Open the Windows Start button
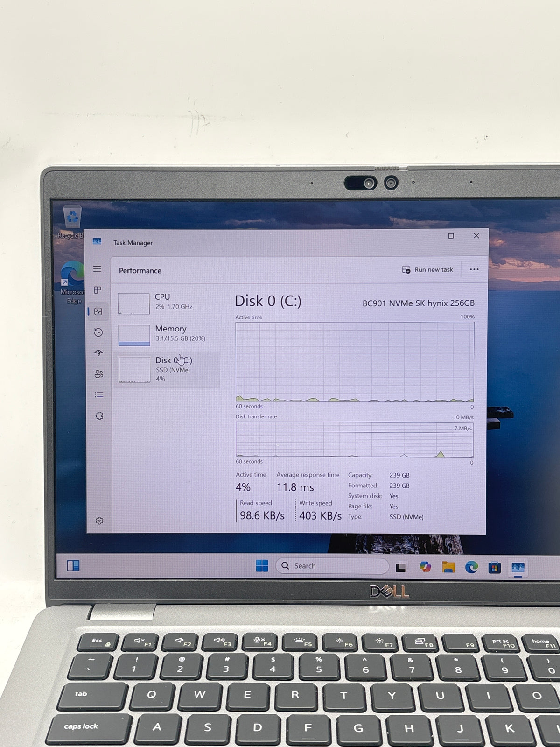Viewport: 560px width, 747px height. click(262, 566)
